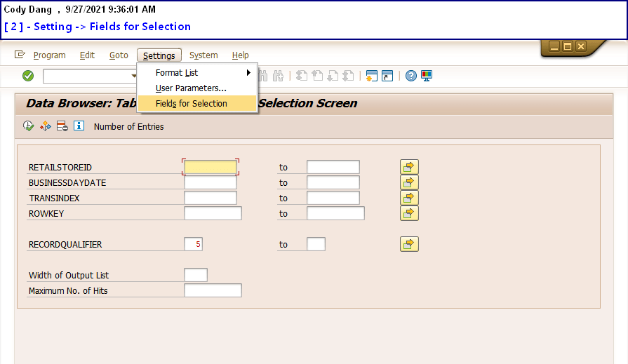Choose User Parameters from Settings menu

tap(191, 88)
